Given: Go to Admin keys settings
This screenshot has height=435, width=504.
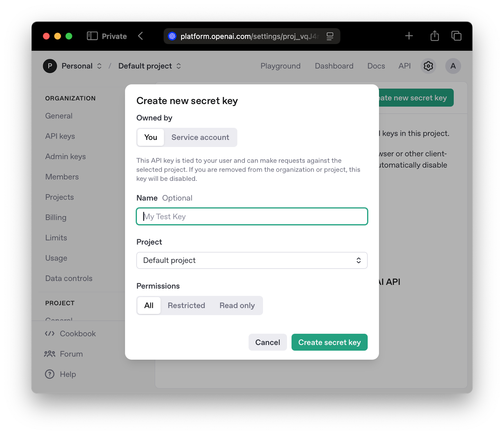Looking at the screenshot, I should tap(66, 157).
